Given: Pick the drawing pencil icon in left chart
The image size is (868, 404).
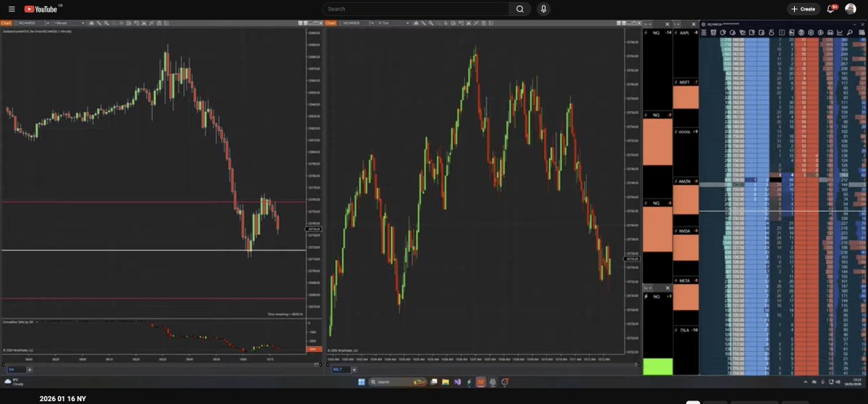Looking at the screenshot, I should (99, 23).
